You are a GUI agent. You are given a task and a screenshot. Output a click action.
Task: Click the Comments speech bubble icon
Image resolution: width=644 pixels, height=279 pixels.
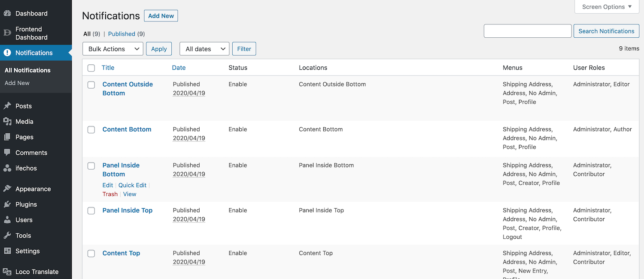coord(7,153)
